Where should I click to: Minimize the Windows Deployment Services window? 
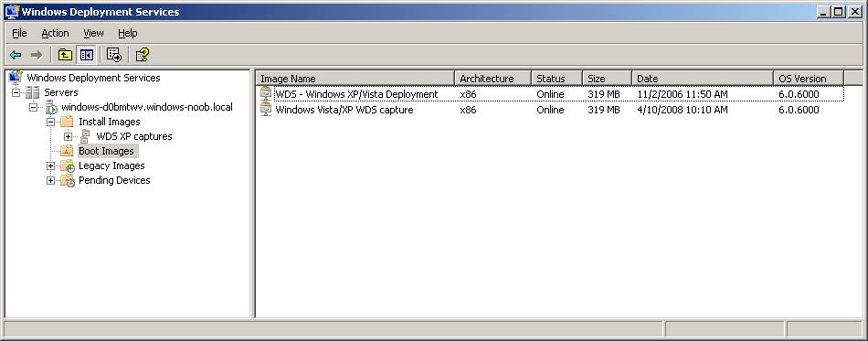coord(824,12)
